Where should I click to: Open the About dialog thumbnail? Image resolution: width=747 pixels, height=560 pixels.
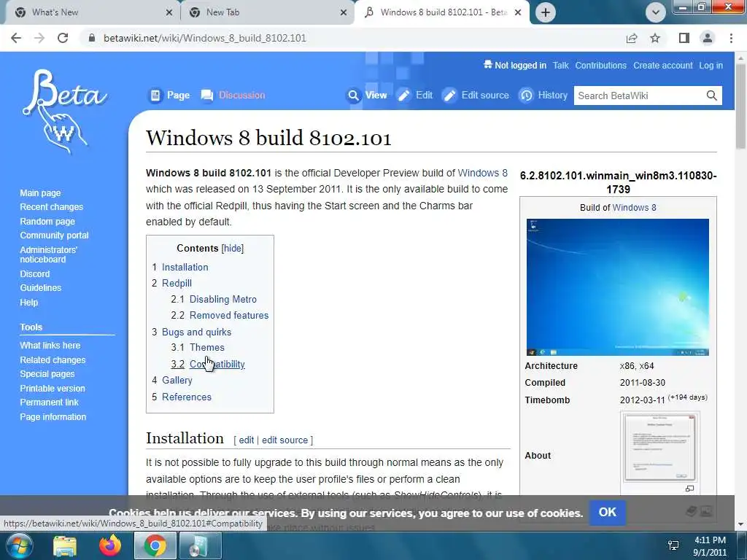pos(659,448)
